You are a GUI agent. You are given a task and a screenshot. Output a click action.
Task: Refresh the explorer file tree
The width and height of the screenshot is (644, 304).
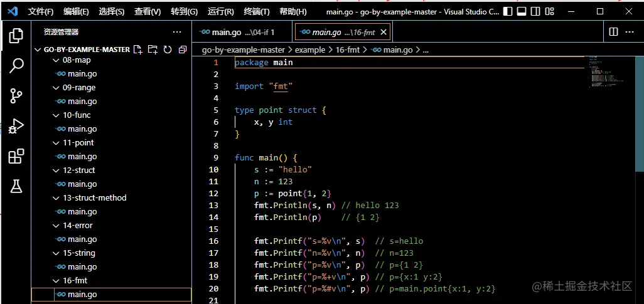click(167, 50)
